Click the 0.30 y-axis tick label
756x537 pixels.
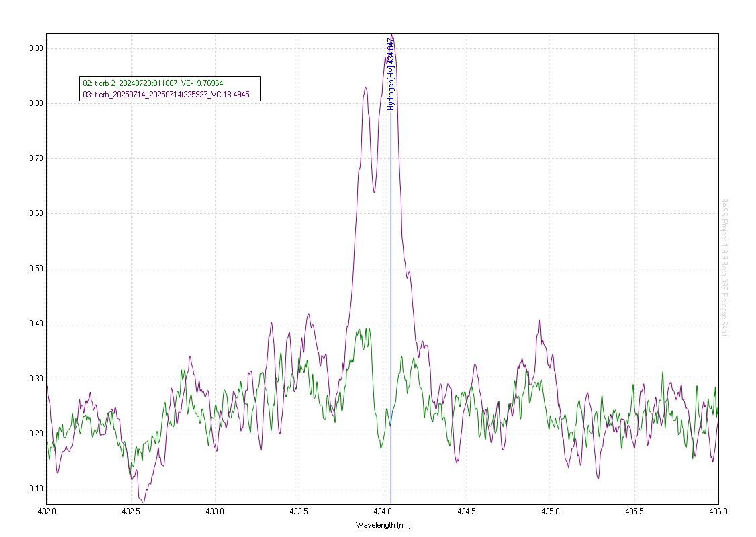coord(36,379)
